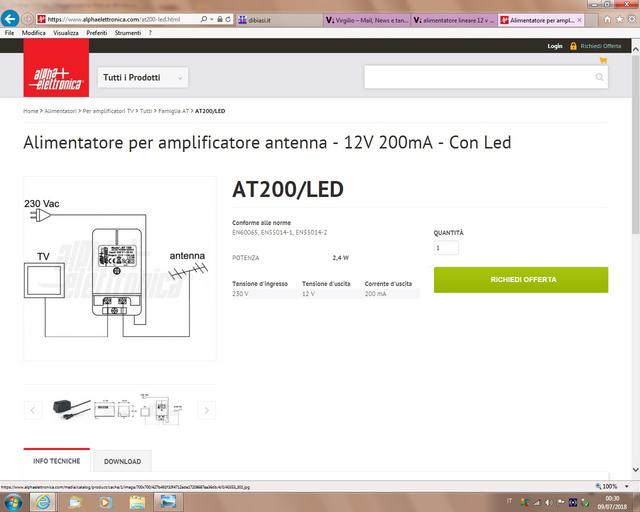Click the network signal tray icon

point(538,502)
